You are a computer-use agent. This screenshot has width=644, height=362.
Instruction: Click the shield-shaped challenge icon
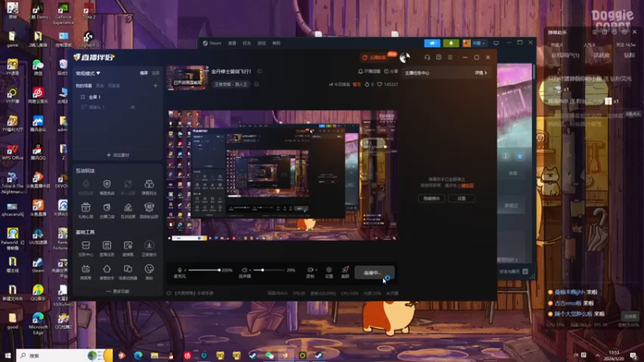pos(107,184)
